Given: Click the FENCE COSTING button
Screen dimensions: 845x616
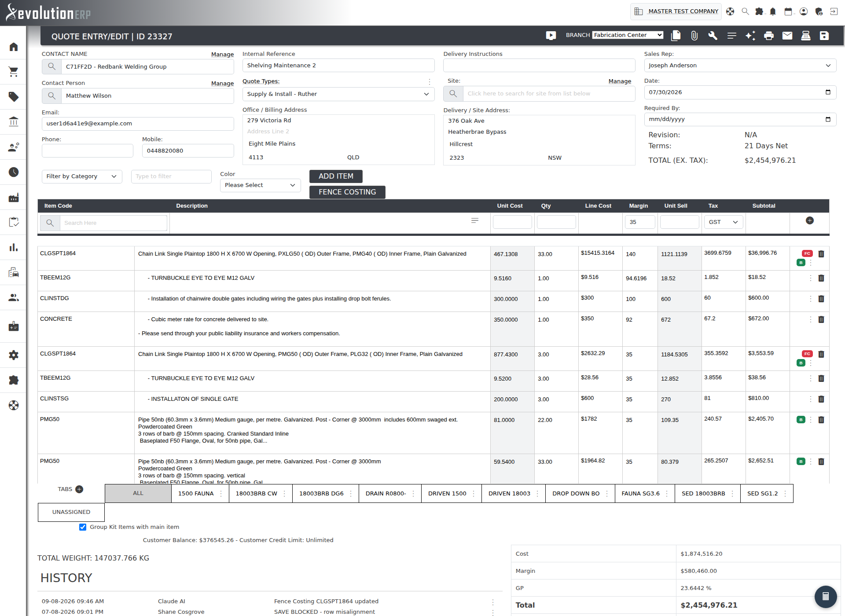Looking at the screenshot, I should click(x=347, y=192).
